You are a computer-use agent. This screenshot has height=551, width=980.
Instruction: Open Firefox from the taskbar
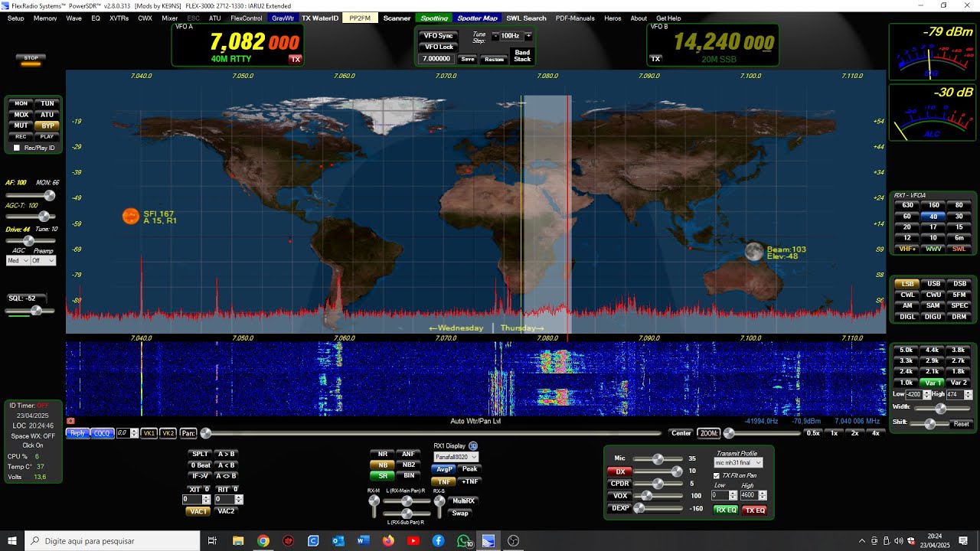(x=388, y=541)
